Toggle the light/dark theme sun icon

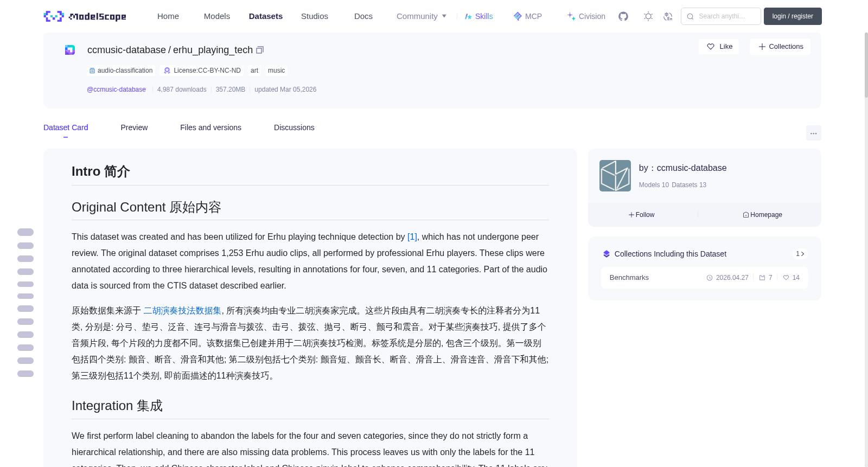point(648,16)
